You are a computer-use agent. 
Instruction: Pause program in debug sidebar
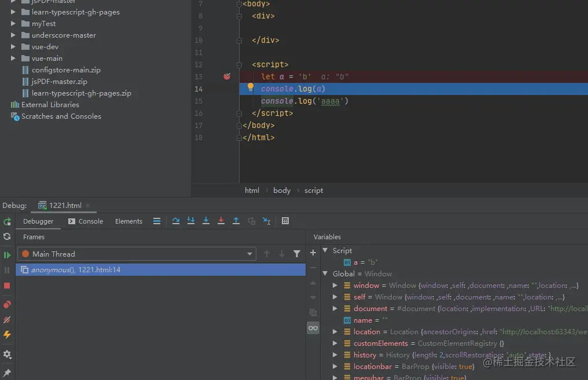7,271
